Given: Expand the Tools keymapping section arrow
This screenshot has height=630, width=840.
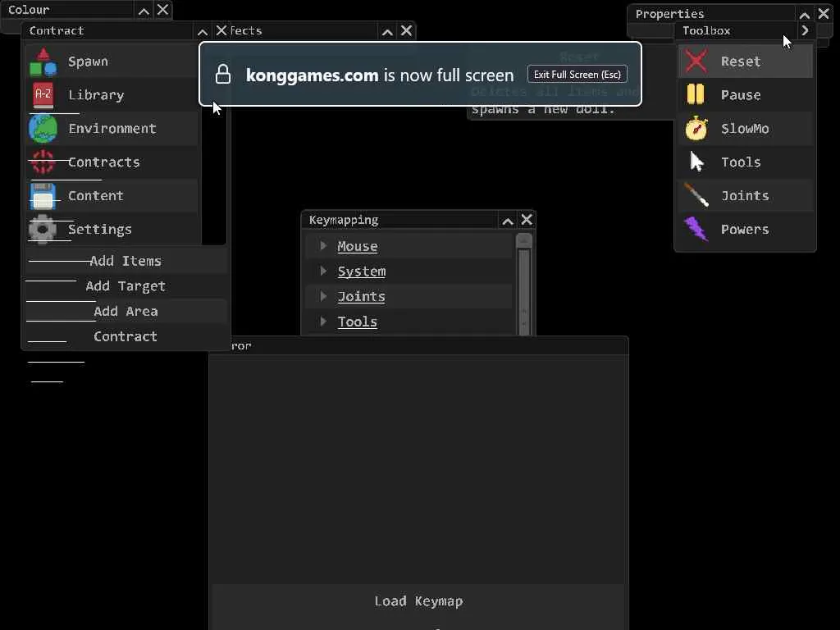Looking at the screenshot, I should click(x=323, y=322).
